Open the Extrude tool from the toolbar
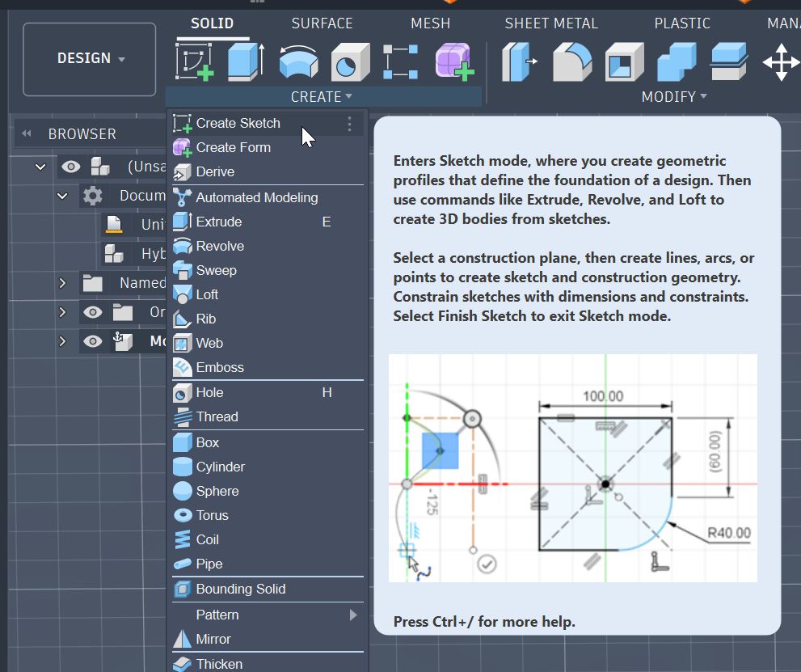801x672 pixels. [x=246, y=61]
